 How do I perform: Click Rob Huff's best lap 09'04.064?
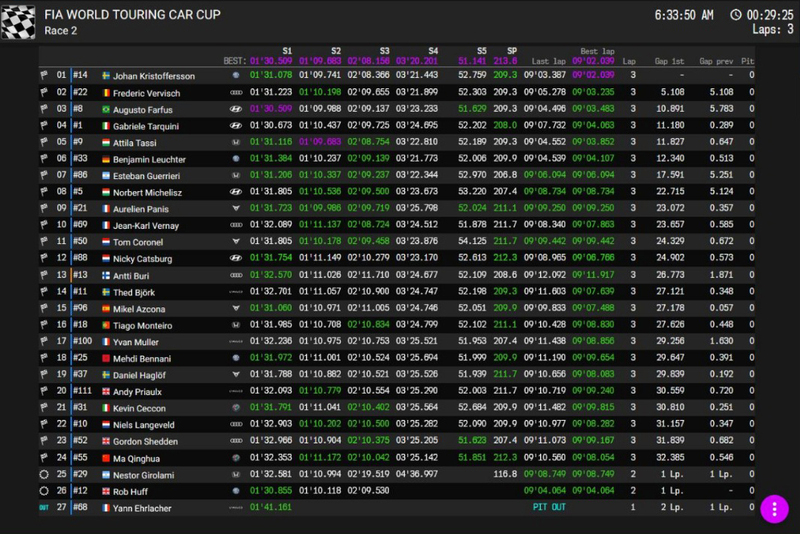593,491
